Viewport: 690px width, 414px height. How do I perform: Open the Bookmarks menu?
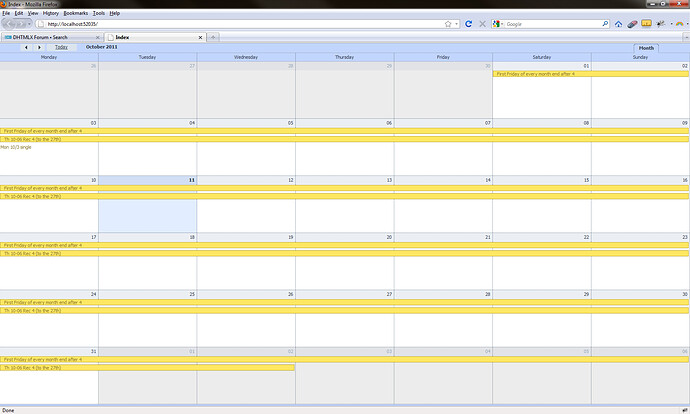76,13
